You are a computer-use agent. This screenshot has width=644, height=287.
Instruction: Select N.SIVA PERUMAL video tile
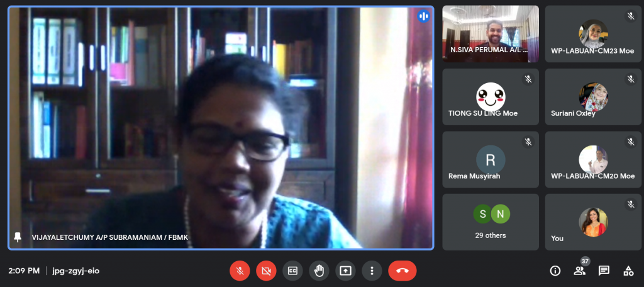click(x=491, y=33)
